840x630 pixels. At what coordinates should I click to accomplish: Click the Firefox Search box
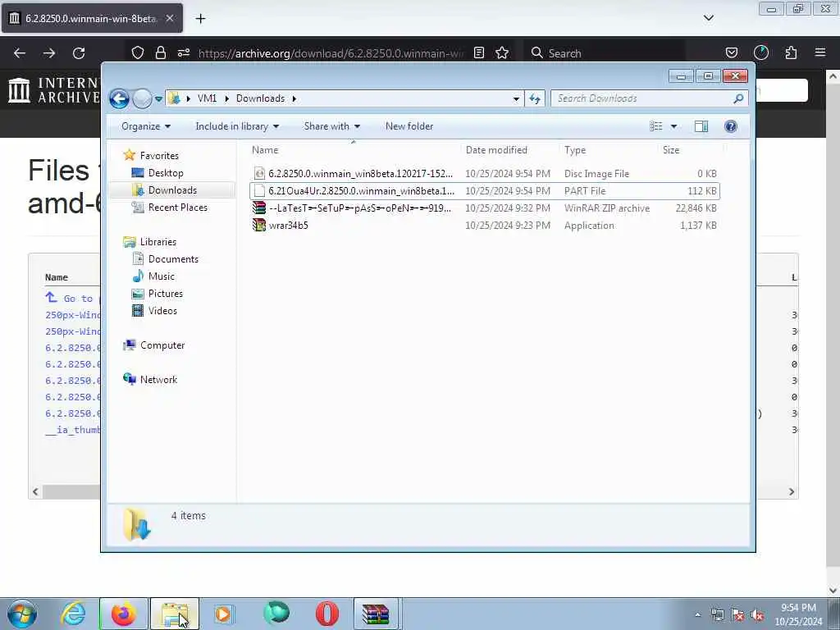click(x=605, y=53)
